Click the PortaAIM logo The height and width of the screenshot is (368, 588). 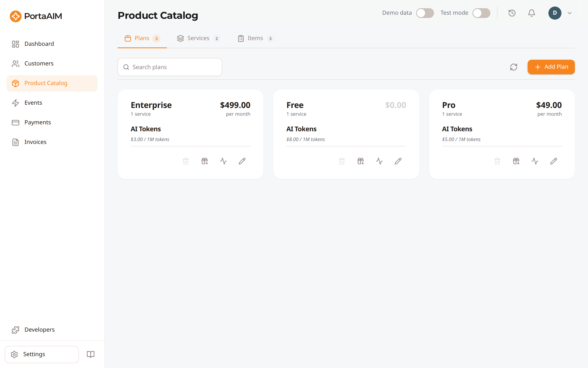coord(36,16)
